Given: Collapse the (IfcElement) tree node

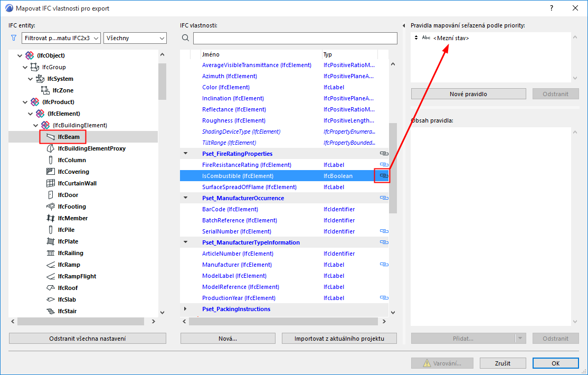Looking at the screenshot, I should tap(31, 114).
